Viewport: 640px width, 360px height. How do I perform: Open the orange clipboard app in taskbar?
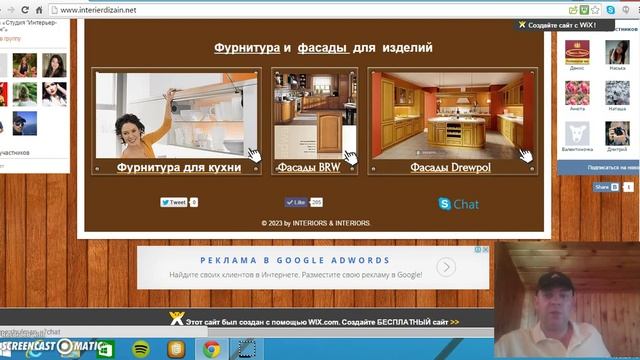(176, 349)
